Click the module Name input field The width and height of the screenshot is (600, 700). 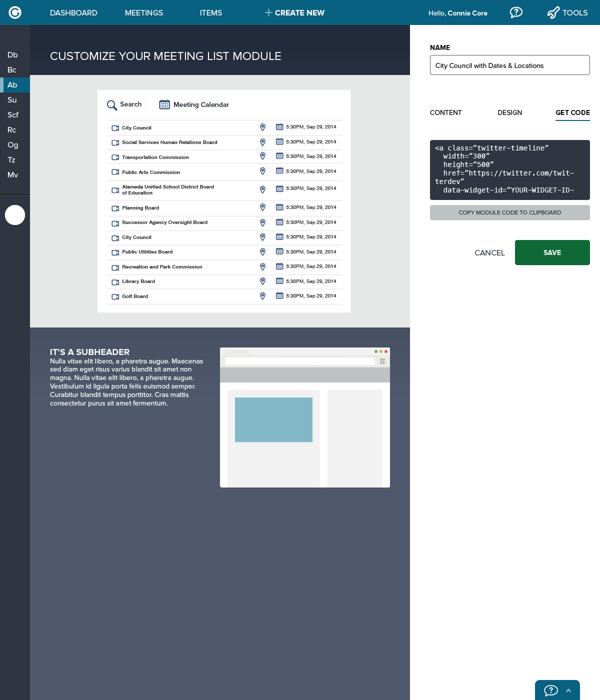510,65
